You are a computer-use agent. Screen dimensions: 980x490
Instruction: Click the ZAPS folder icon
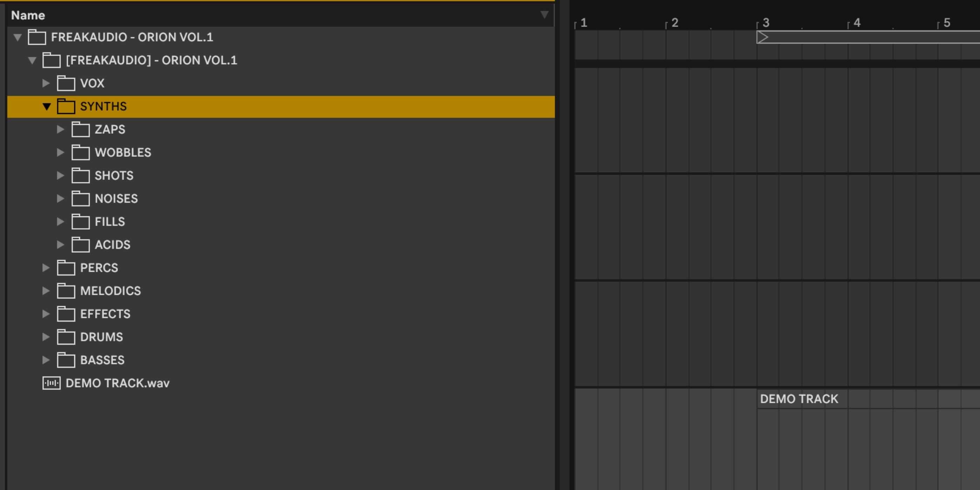click(x=80, y=129)
